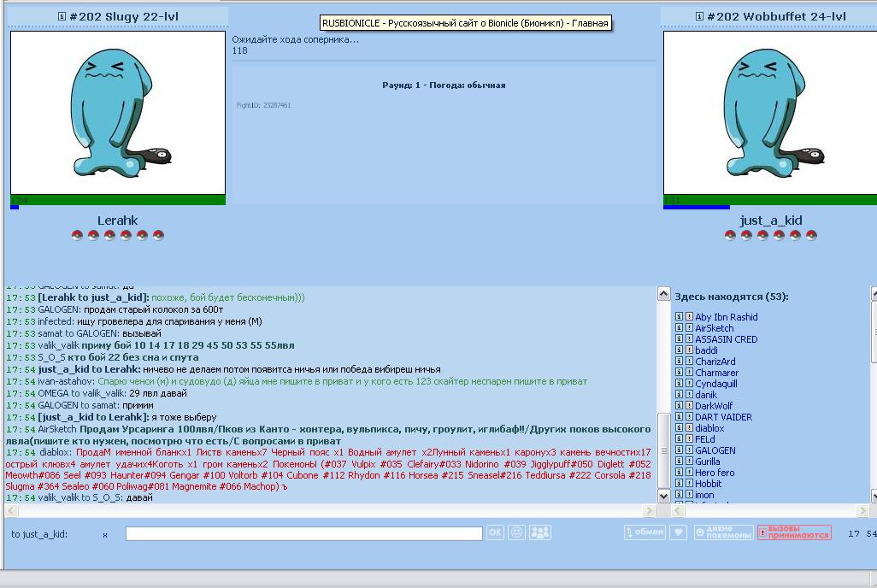
Task: Click 'Здесь находятся (53):' header
Action: [732, 297]
